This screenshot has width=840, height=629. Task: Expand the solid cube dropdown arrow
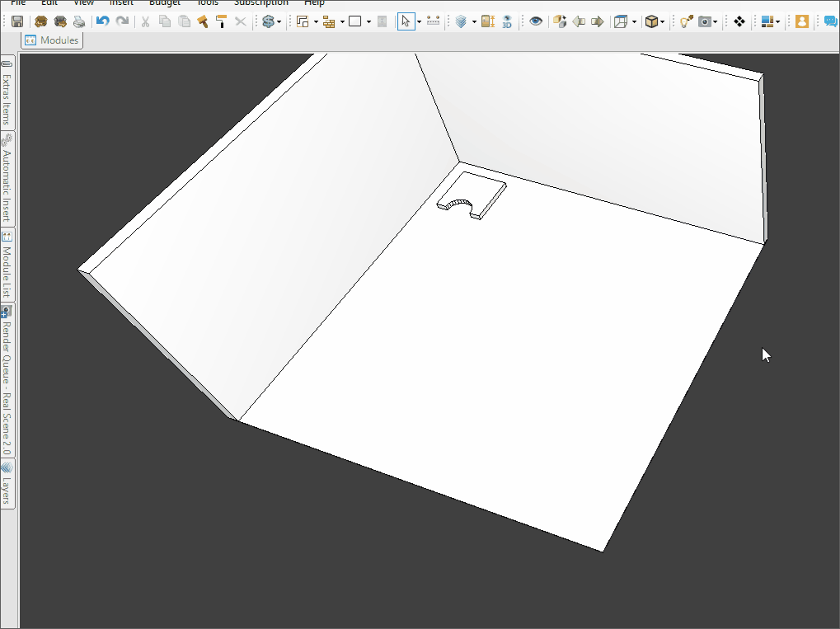pos(663,22)
